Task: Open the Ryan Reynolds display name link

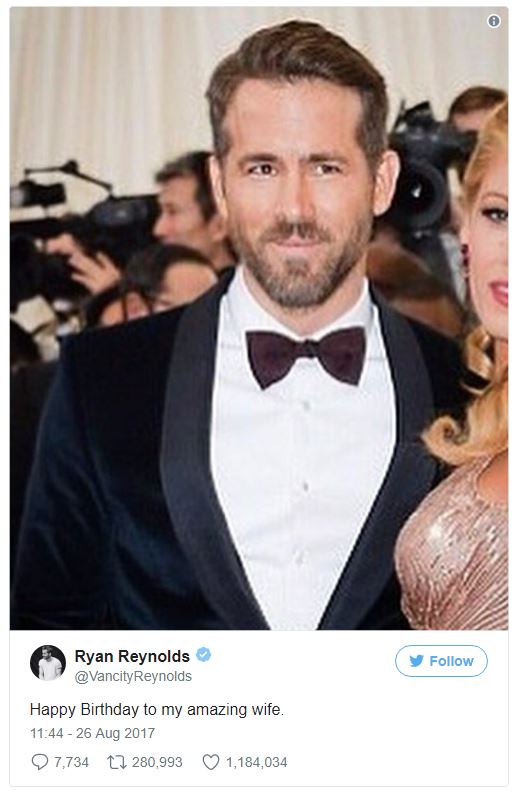Action: click(x=132, y=656)
